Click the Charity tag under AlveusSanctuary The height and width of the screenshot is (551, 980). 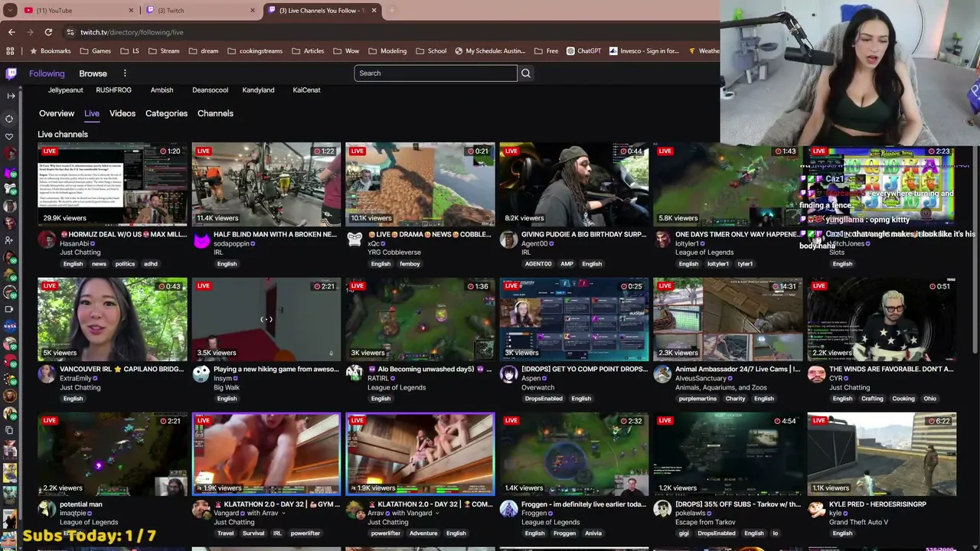point(736,399)
